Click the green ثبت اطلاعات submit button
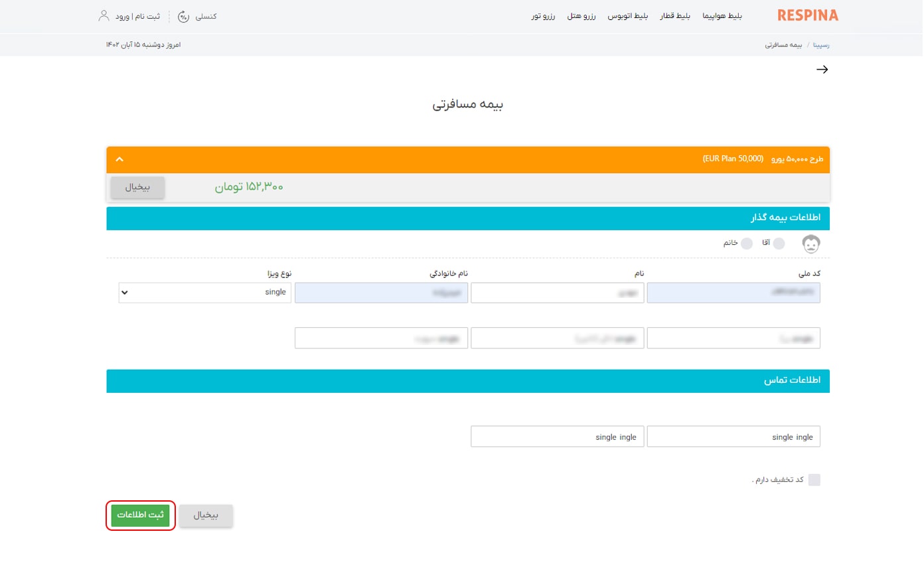The image size is (924, 562). tap(140, 515)
